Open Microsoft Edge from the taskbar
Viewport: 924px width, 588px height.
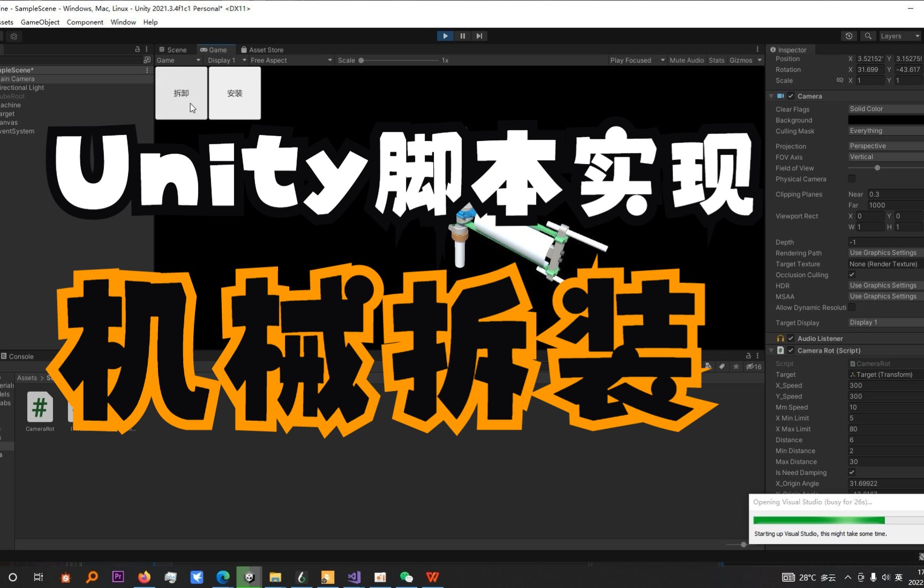[223, 577]
